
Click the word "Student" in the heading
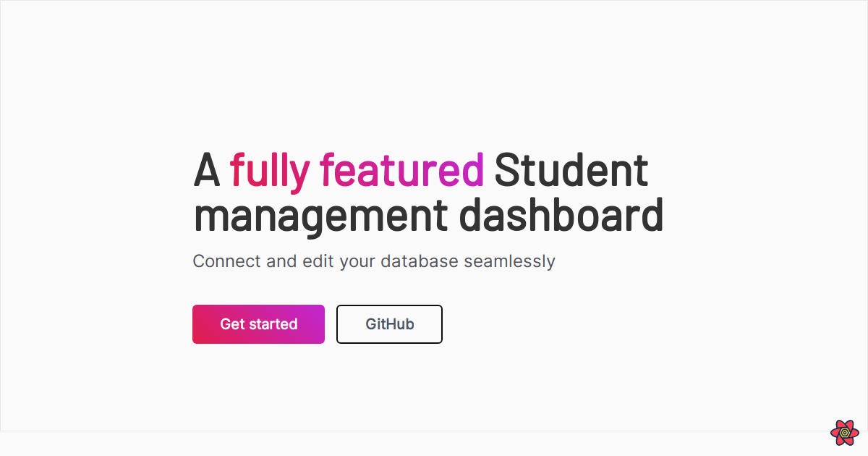coord(571,172)
